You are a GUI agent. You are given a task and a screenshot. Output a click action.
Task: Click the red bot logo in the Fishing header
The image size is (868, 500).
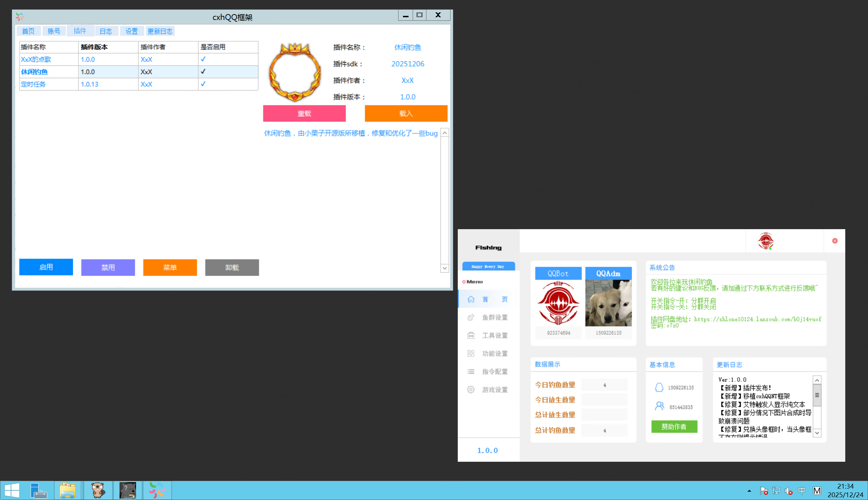tap(766, 241)
